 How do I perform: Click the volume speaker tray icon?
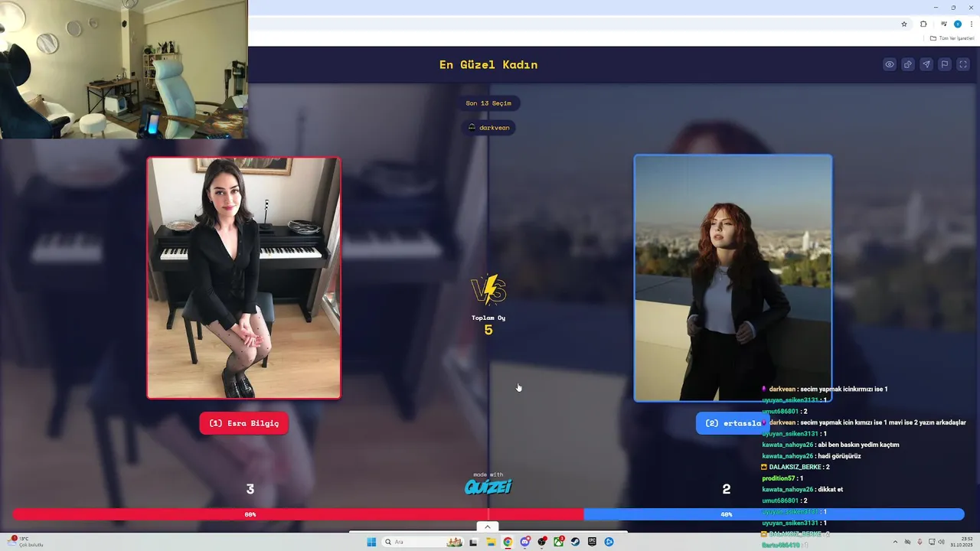tap(942, 542)
